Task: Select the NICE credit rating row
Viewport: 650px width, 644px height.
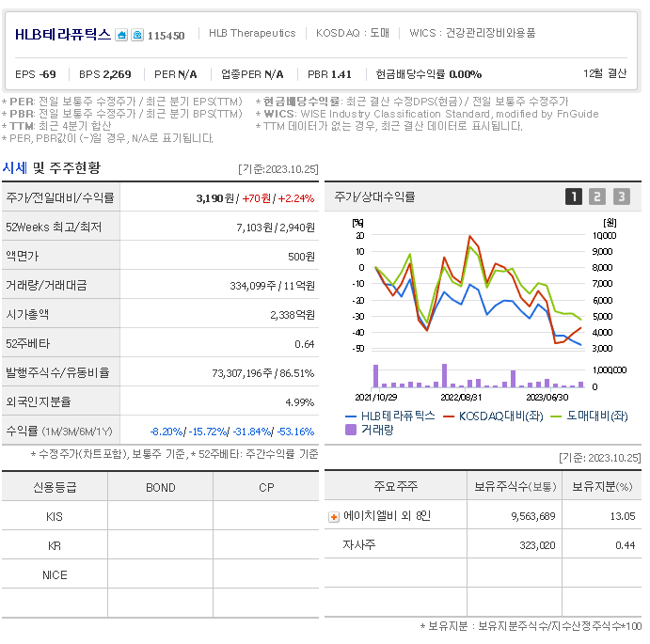Action: 161,574
